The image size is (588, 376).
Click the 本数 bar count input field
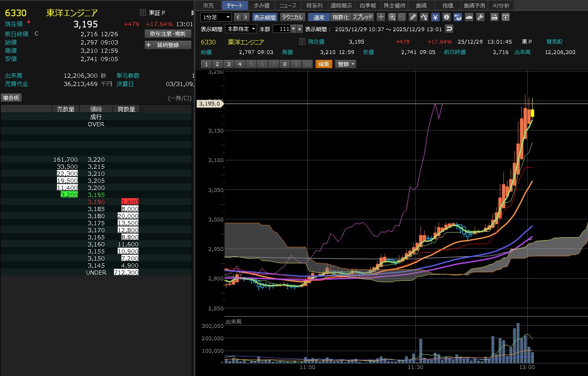[282, 29]
